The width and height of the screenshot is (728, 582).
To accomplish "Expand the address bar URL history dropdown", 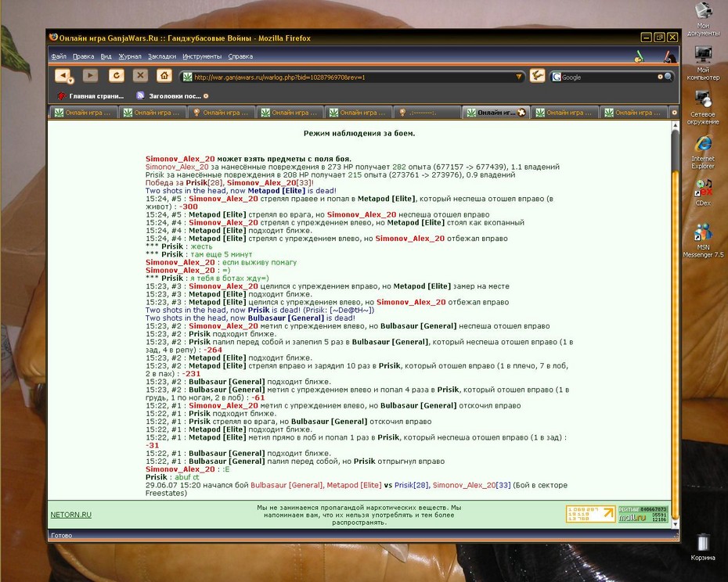I will coord(519,77).
